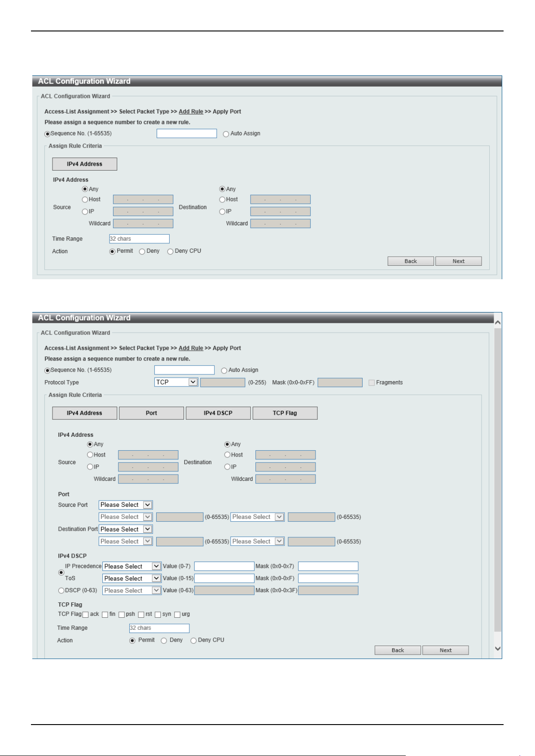535x756 pixels.
Task: Select Deny action in lower wizard
Action: (164, 641)
